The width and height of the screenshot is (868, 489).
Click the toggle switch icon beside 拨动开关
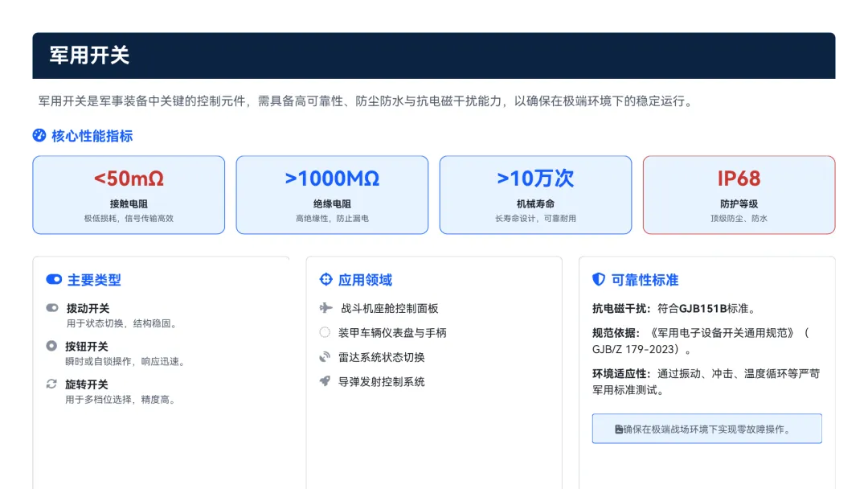(x=52, y=308)
